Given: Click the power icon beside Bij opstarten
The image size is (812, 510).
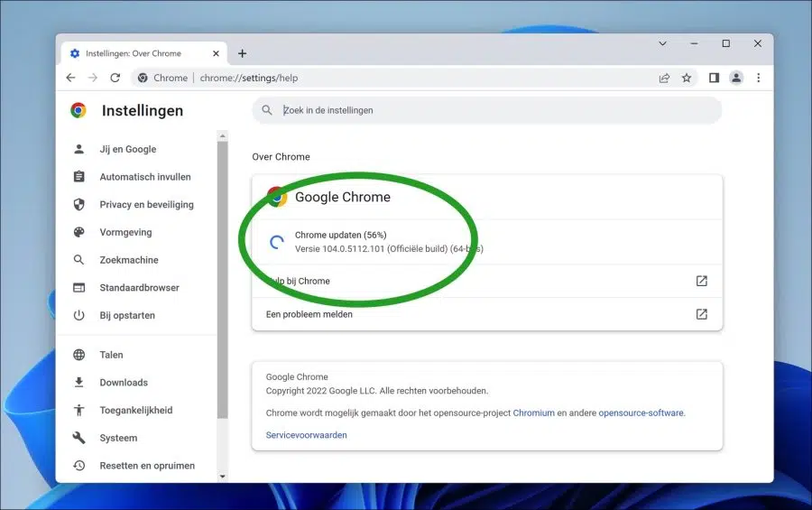Looking at the screenshot, I should 78,316.
